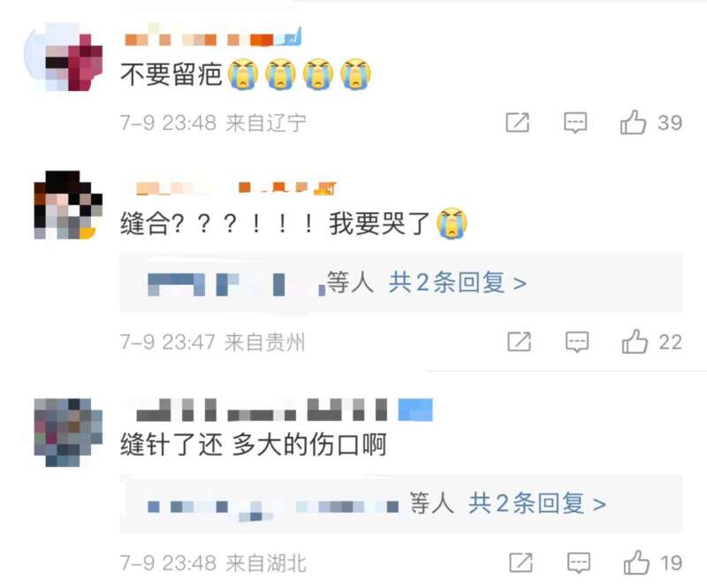Share the comment from 辽宁
The height and width of the screenshot is (588, 707).
pos(517,122)
